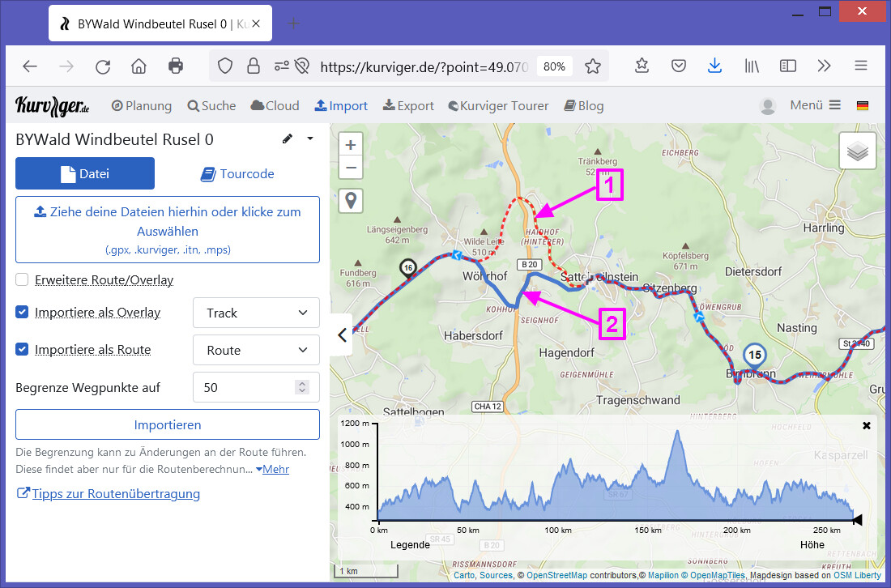Switch to the Tourcode tab
891x588 pixels.
[x=237, y=173]
